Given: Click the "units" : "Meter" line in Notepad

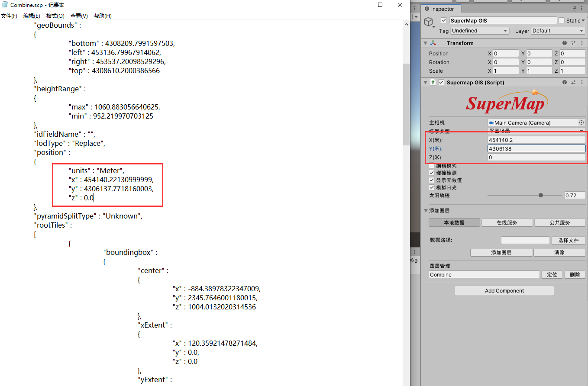Looking at the screenshot, I should (97, 170).
